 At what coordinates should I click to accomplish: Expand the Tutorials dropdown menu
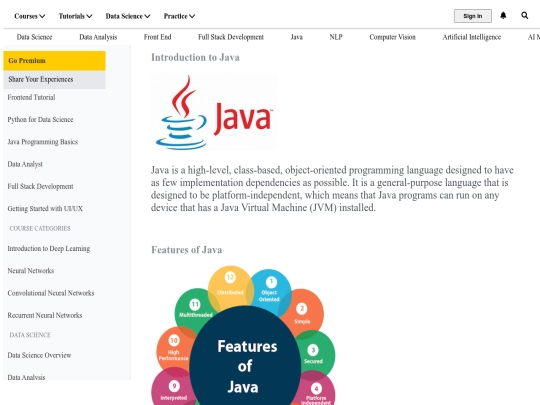(x=75, y=16)
